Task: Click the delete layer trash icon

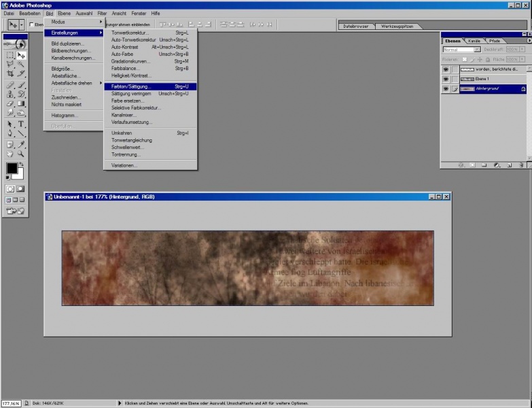Action: (520, 165)
